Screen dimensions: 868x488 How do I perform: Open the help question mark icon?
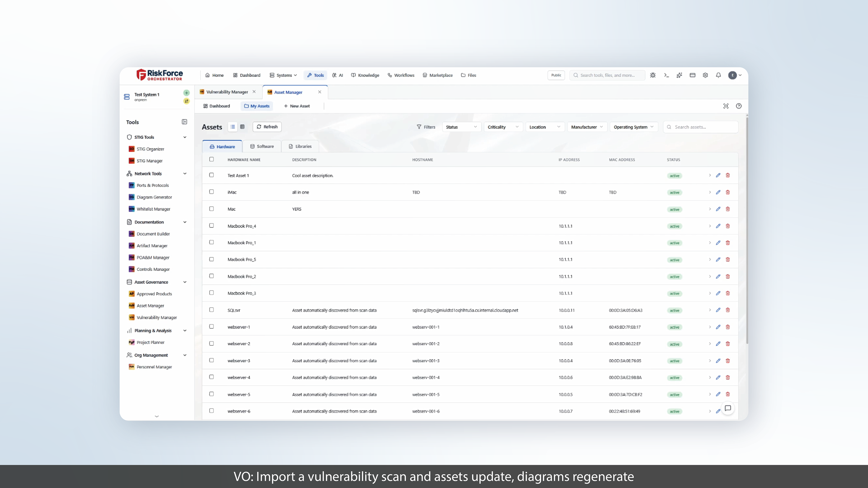pyautogui.click(x=739, y=106)
